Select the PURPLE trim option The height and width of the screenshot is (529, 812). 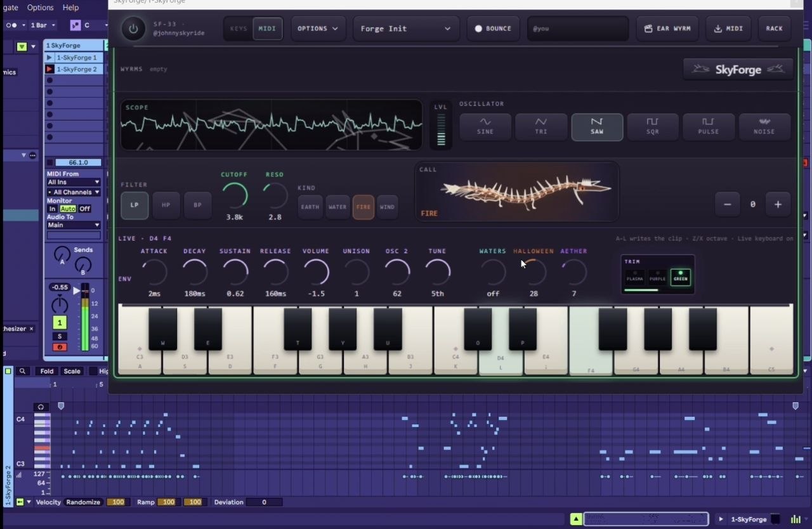tap(657, 277)
